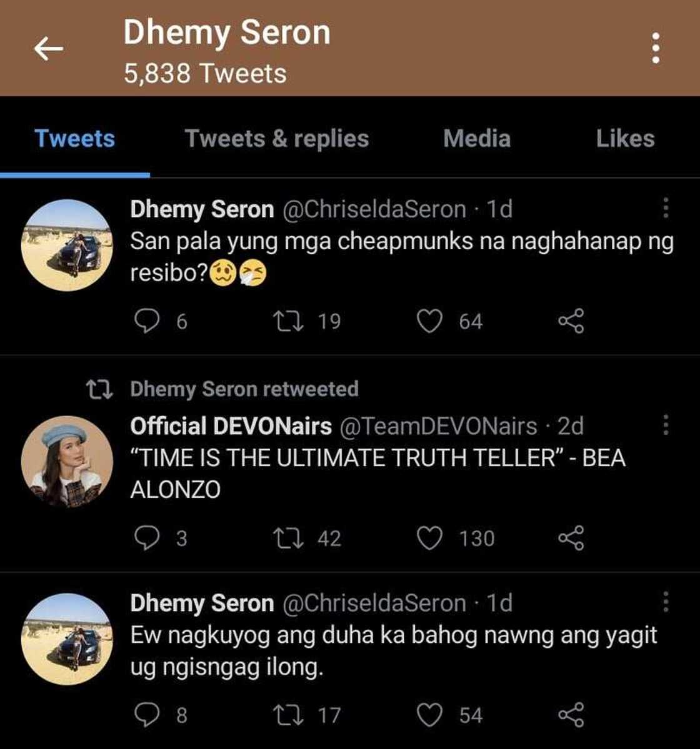The height and width of the screenshot is (749, 700).
Task: Like the Official DEVONairs tweet
Action: pos(429,538)
